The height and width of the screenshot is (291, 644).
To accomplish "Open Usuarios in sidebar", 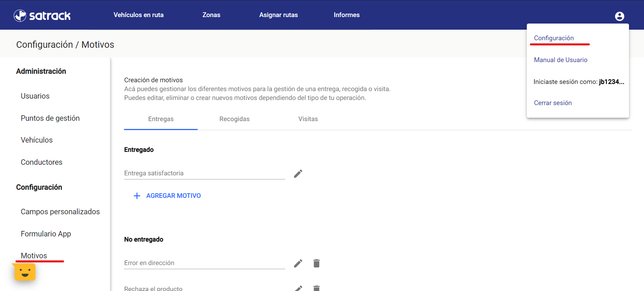I will tap(35, 96).
